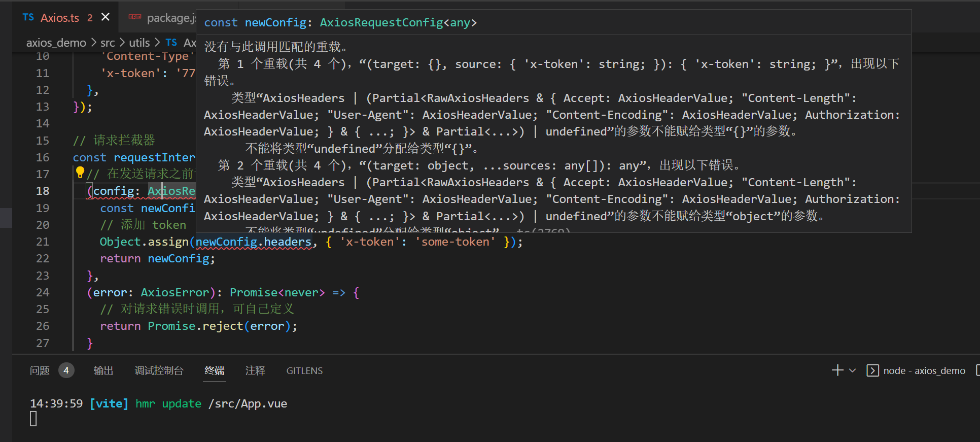This screenshot has width=980, height=442.
Task: Open the 问题 (Problems) panel tab
Action: click(40, 370)
